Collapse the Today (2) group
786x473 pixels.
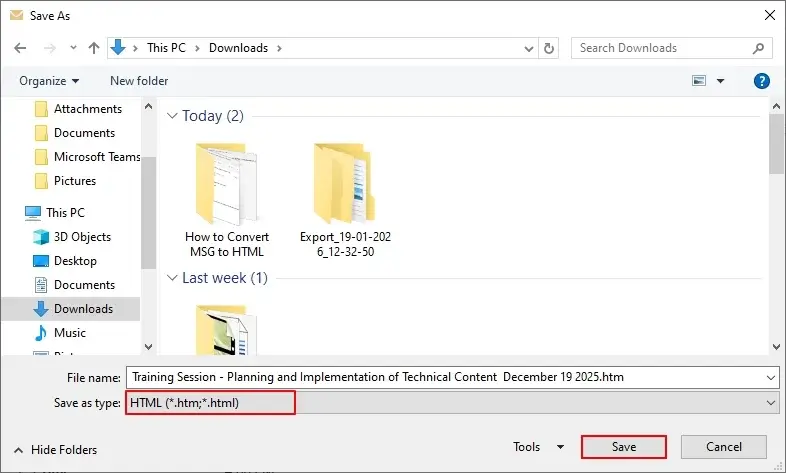point(172,116)
